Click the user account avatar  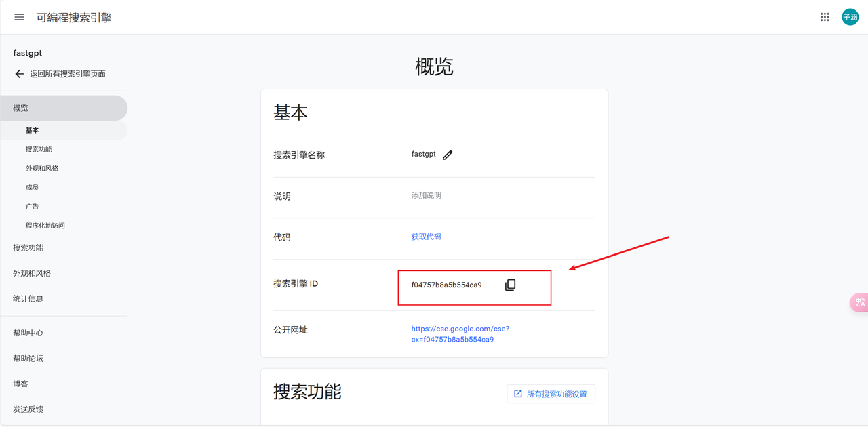850,17
